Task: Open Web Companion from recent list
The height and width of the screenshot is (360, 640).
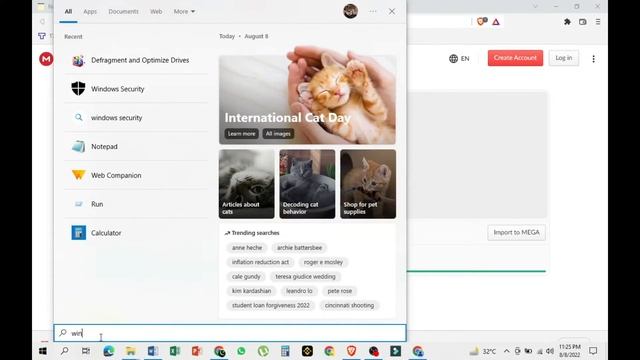Action: (137, 175)
